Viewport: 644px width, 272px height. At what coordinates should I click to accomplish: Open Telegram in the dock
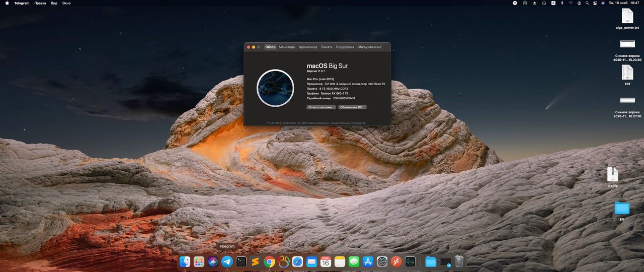(x=227, y=261)
